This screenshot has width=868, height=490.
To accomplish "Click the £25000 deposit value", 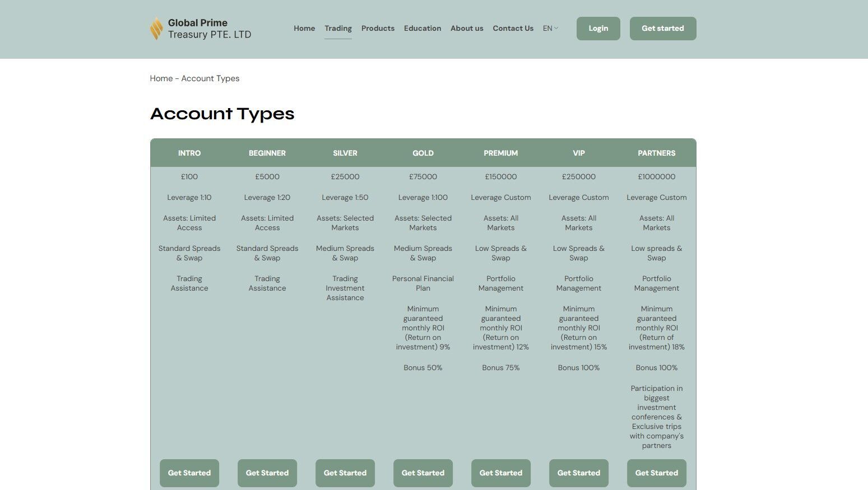I will click(345, 176).
